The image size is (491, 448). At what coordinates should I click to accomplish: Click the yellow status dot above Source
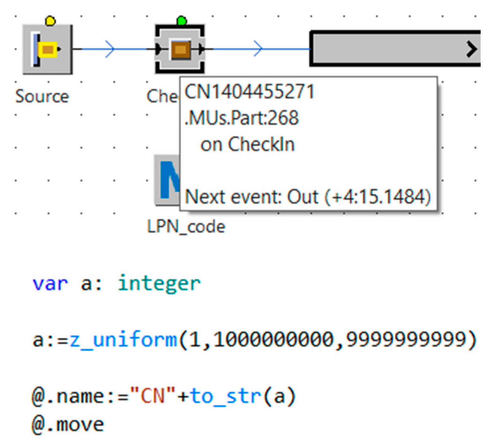[x=50, y=21]
